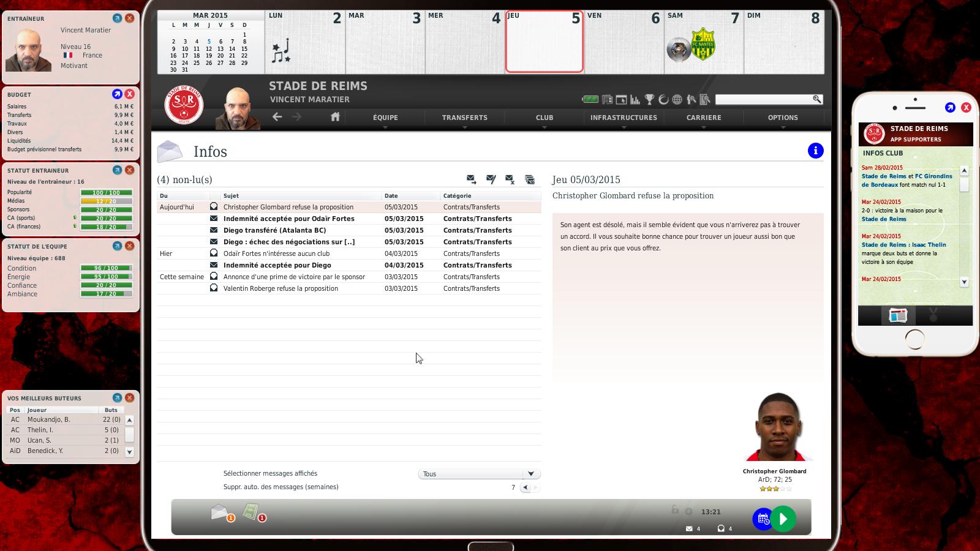Screen dimensions: 980x551
Task: Open message Indemnité acceptée pour Diego
Action: (349, 265)
